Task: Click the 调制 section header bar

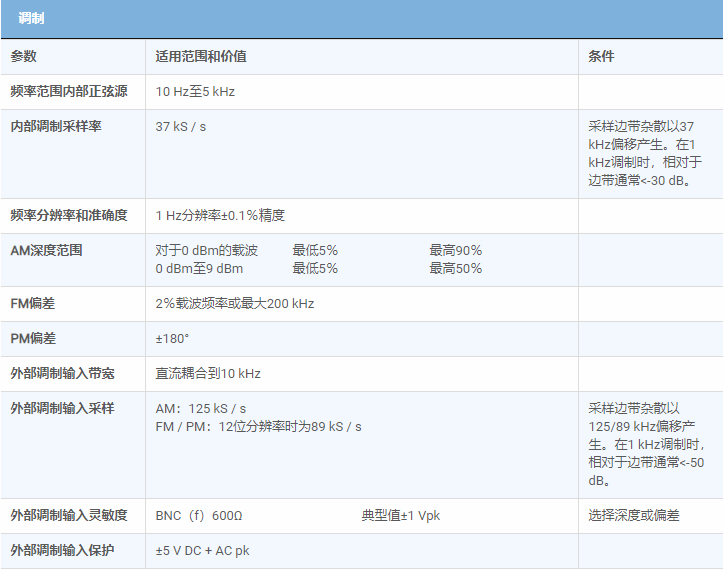Action: click(361, 19)
